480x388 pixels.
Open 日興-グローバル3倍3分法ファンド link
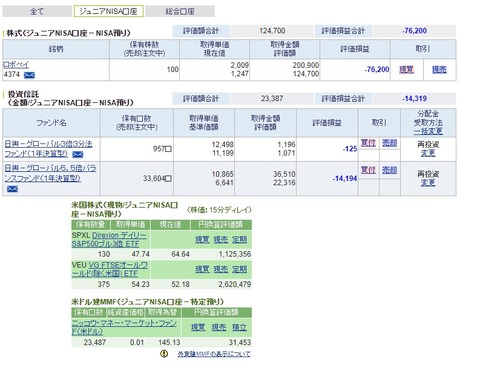pyautogui.click(x=48, y=149)
